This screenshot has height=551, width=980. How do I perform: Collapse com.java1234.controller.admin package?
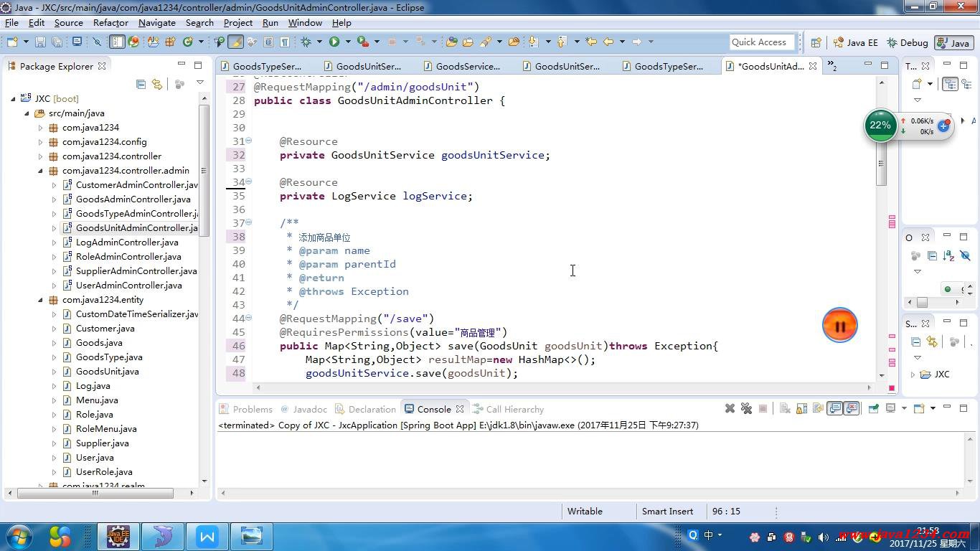click(x=40, y=171)
